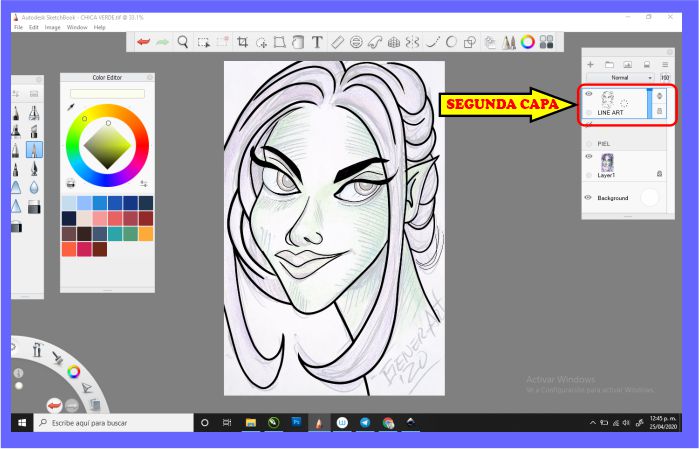Select the Flood Fill bucket tool

click(x=298, y=42)
